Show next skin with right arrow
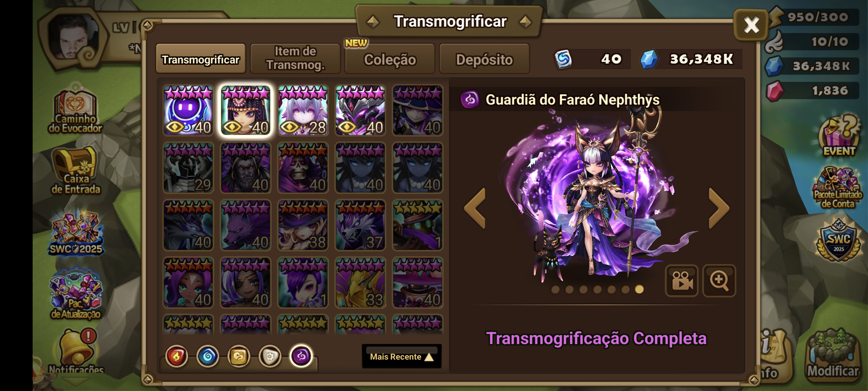Screen dimensions: 868x391 coord(719,208)
